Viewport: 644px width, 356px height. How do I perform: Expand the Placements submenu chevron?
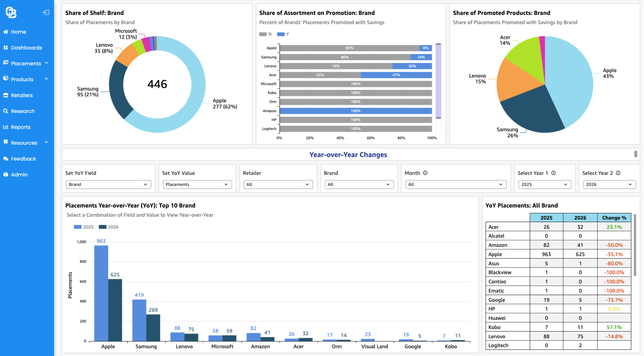[x=47, y=63]
